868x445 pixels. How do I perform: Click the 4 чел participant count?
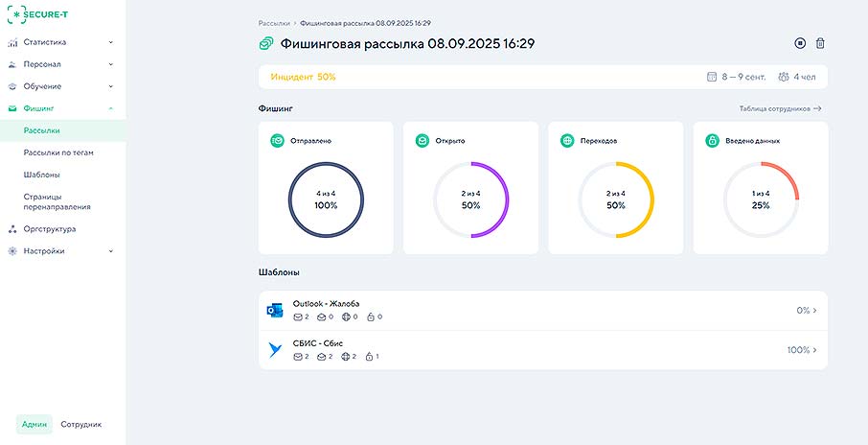(805, 77)
